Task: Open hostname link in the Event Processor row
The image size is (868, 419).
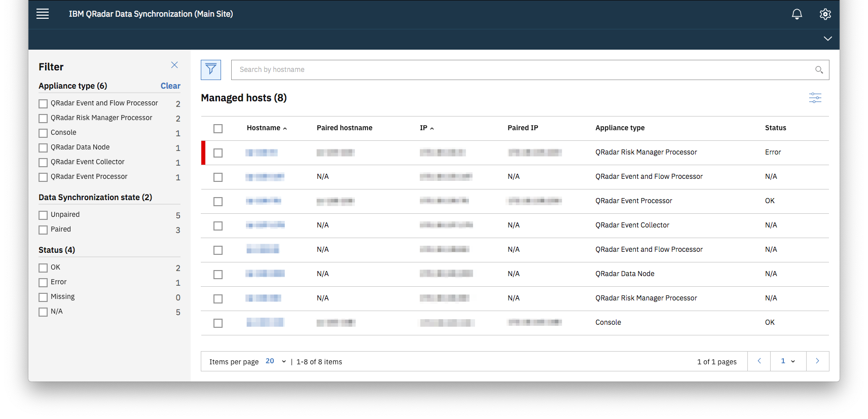Action: tap(264, 201)
